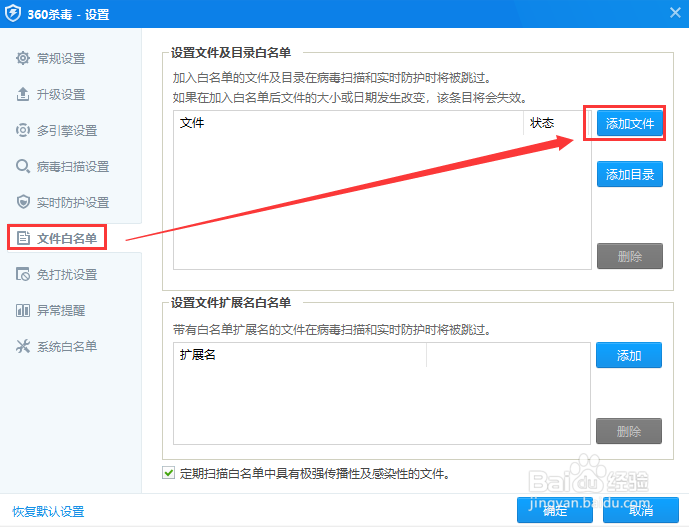The width and height of the screenshot is (689, 527).
Task: Open 系统白名单 section
Action: click(67, 347)
